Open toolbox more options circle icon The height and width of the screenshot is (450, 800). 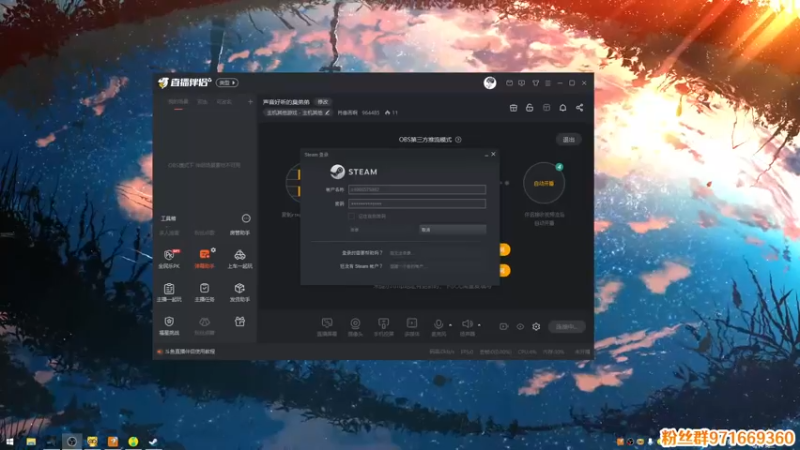246,218
